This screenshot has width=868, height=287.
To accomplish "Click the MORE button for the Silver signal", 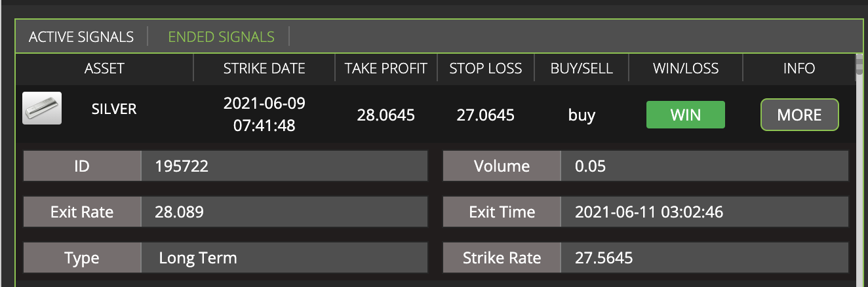I will (799, 115).
